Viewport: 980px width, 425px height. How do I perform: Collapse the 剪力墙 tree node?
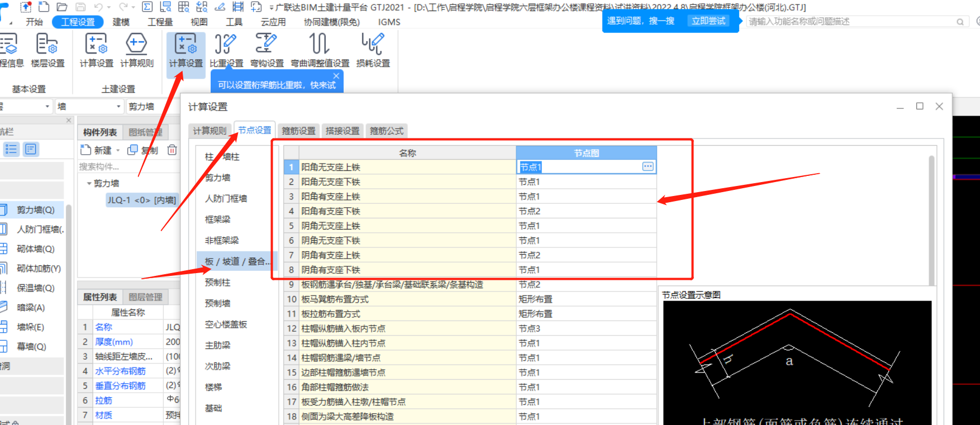click(x=89, y=183)
